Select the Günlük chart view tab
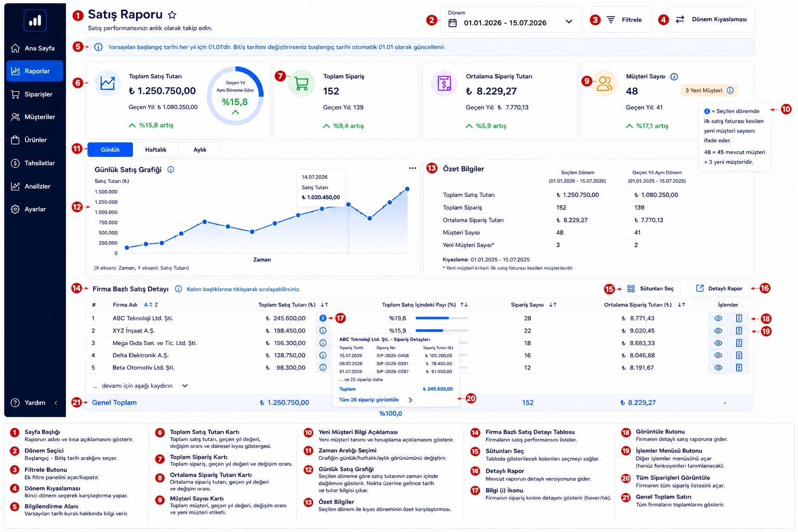 tap(110, 150)
